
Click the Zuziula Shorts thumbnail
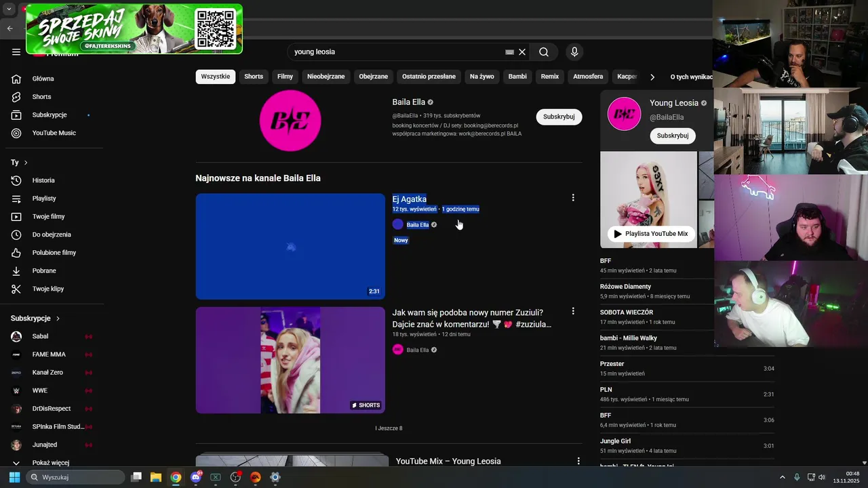[x=290, y=360]
